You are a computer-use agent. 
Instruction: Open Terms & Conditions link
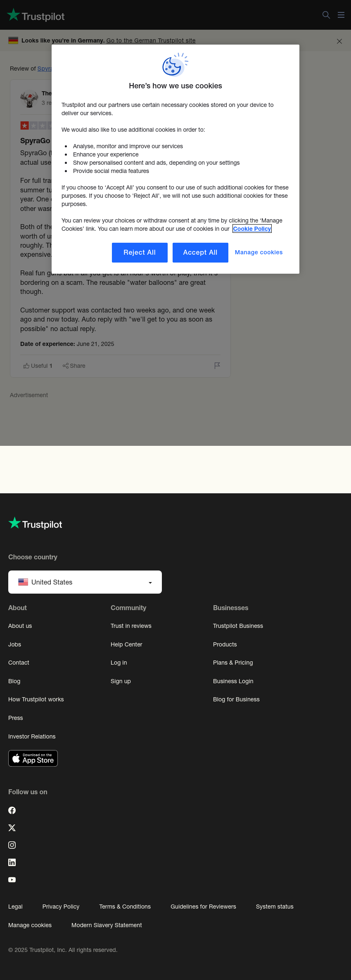125,907
